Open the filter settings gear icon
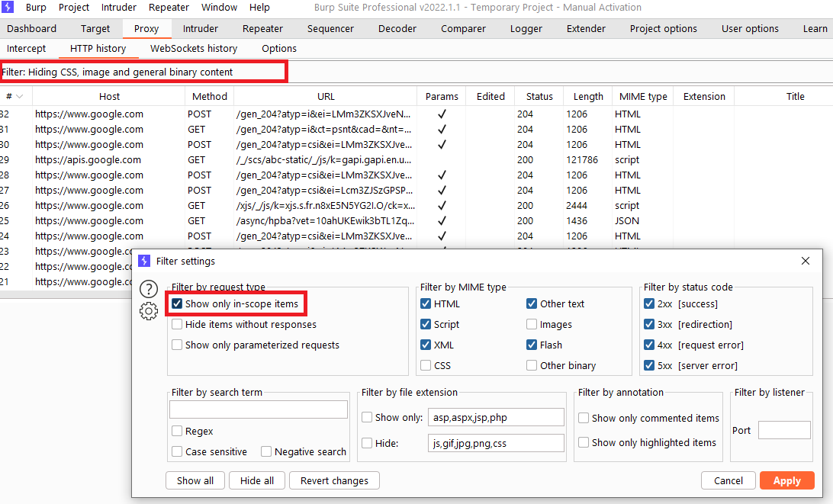The width and height of the screenshot is (833, 504). 149,311
